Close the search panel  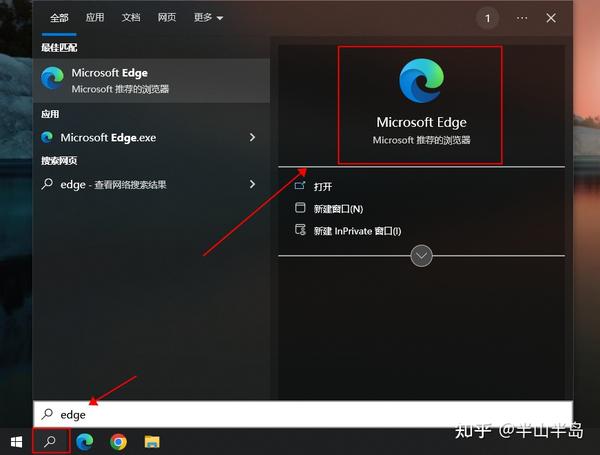[x=551, y=18]
